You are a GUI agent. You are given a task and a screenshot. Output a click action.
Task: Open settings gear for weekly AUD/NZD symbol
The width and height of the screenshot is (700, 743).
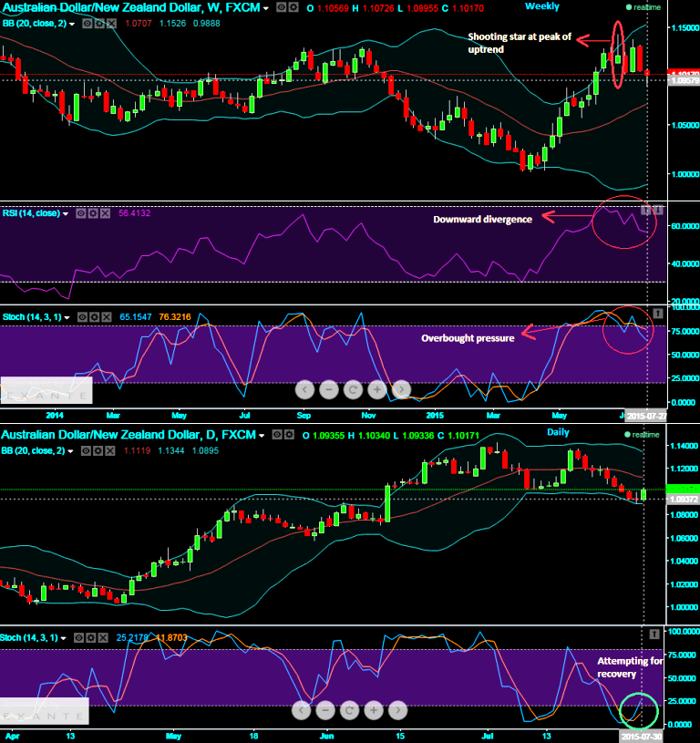(293, 7)
